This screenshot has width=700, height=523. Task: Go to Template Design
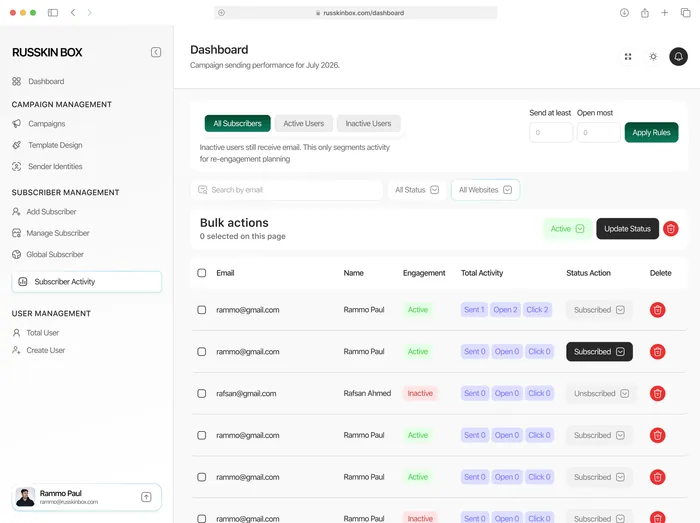pos(47,145)
